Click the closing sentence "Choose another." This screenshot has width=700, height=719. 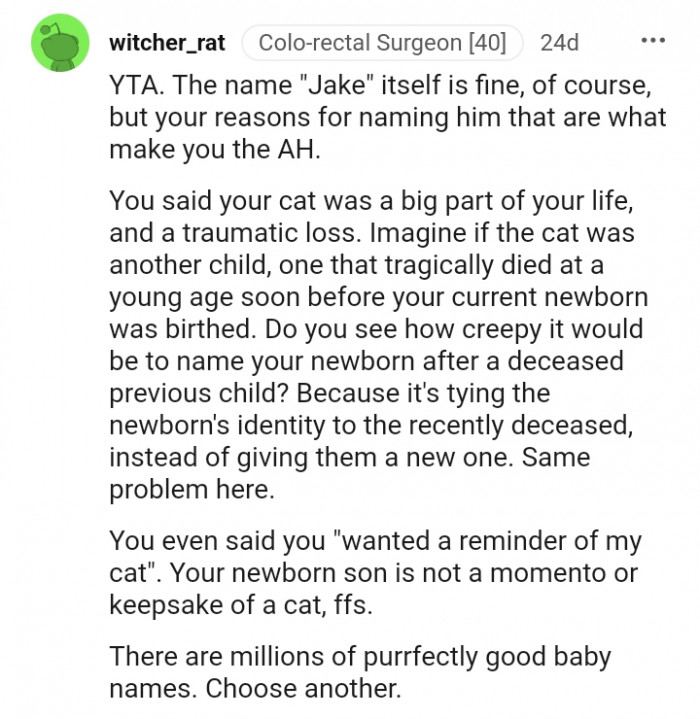303,688
